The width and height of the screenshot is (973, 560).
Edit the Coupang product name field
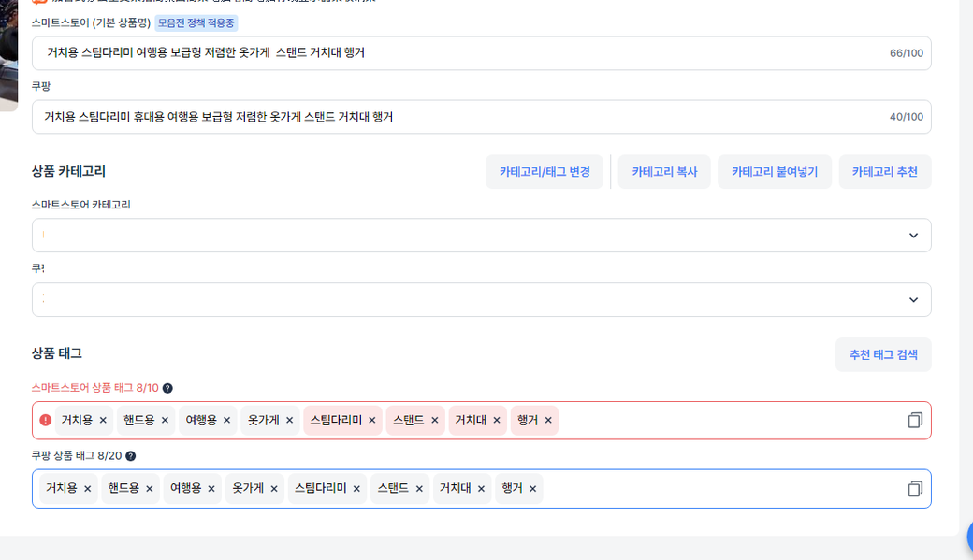(458, 117)
